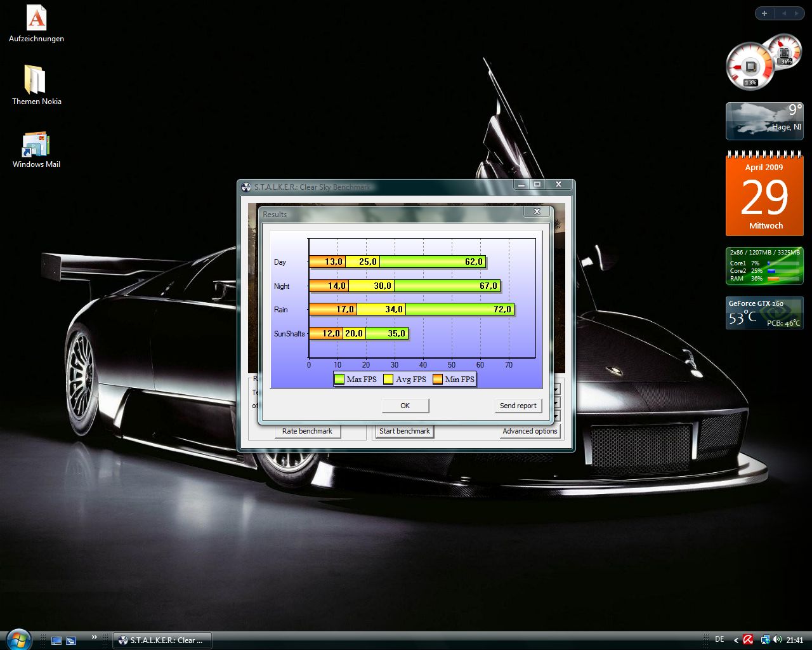Screen dimensions: 812x650
Task: Minimize the Clear Sky Benchmark window
Action: (x=521, y=185)
